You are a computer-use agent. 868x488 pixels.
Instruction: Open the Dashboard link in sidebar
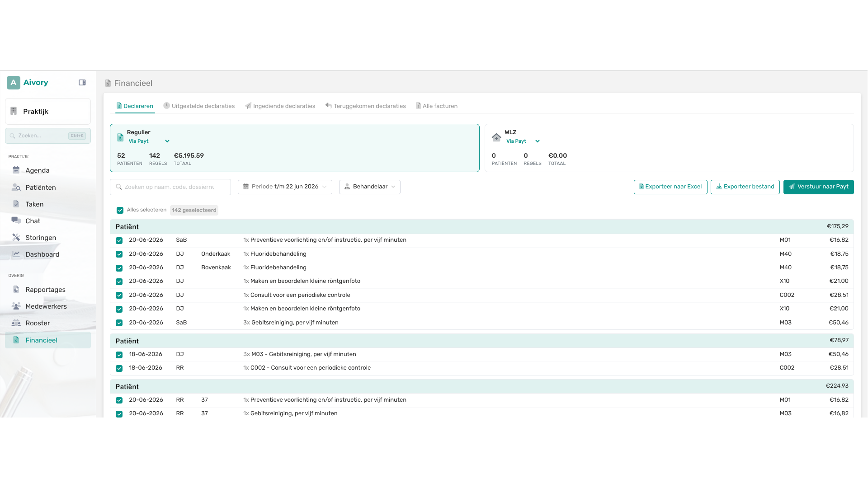48,254
